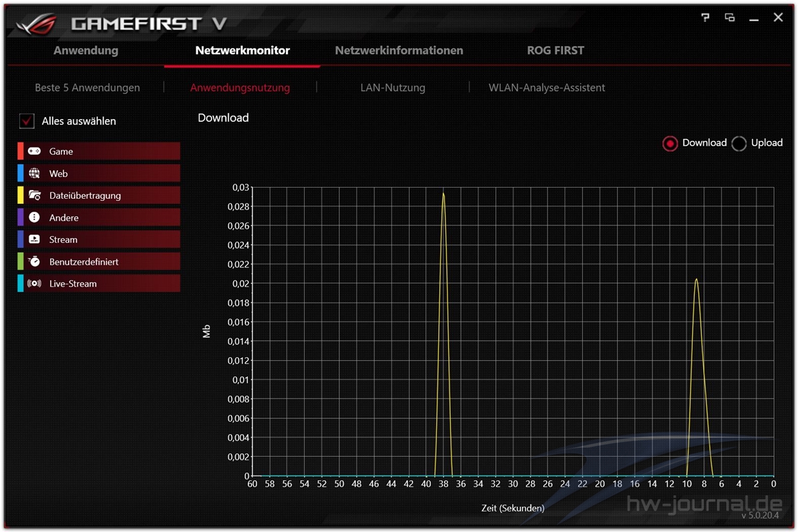Select the Benutzerdefiniert category row

[x=98, y=261]
